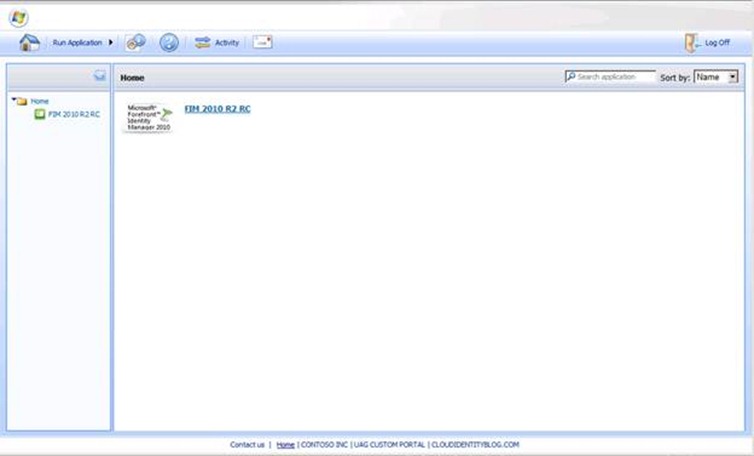The width and height of the screenshot is (754, 456).
Task: Open the FIM 2010 R2 RC link
Action: [x=217, y=109]
